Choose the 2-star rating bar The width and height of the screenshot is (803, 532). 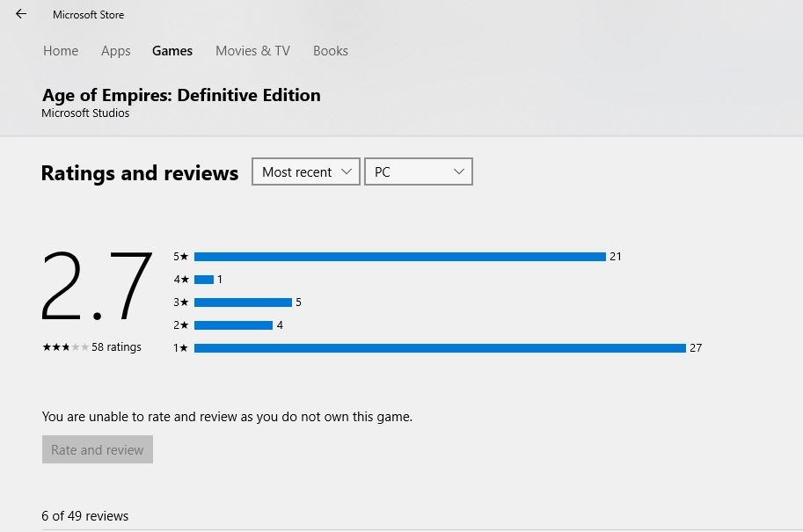(x=233, y=325)
